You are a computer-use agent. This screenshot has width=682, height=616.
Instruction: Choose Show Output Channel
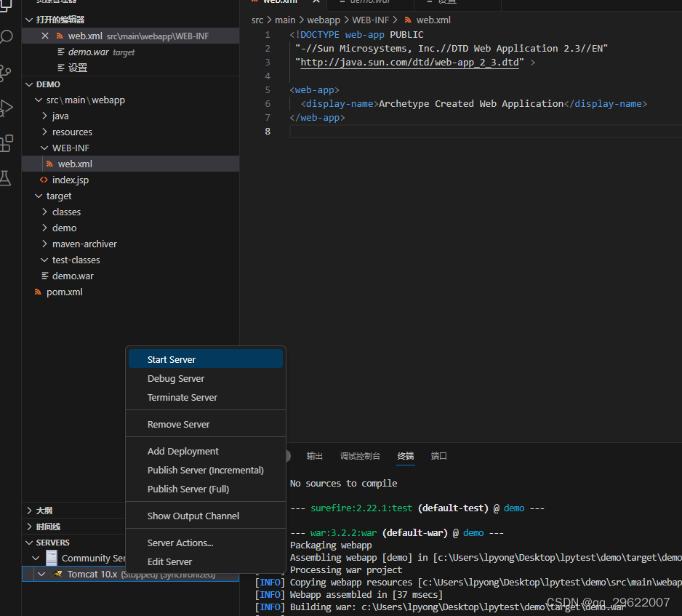pos(206,516)
